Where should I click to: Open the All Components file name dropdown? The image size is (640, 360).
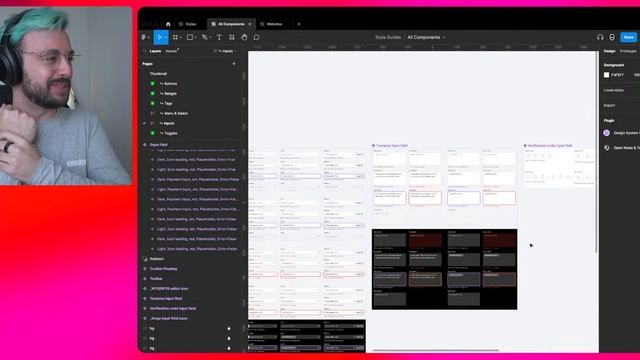coord(444,37)
